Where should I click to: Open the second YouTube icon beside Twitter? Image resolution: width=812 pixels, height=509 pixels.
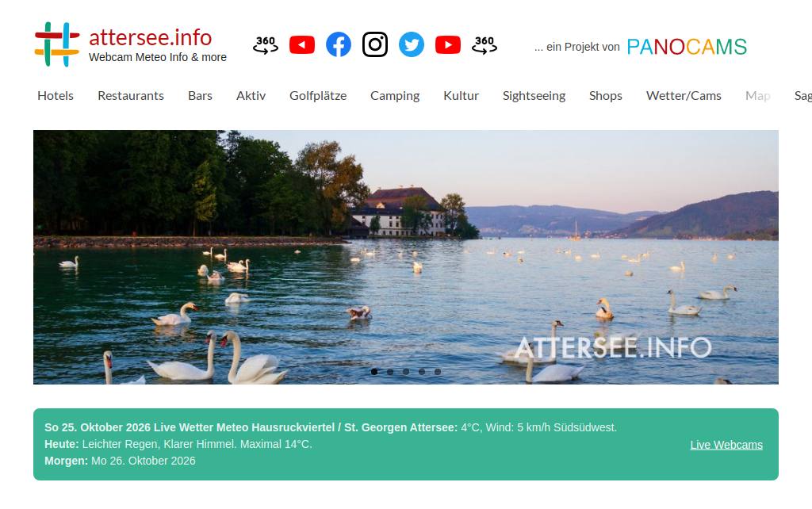[x=448, y=44]
